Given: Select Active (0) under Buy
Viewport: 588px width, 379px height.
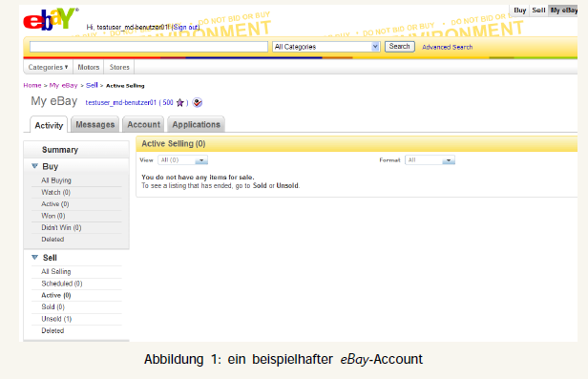Looking at the screenshot, I should coord(55,204).
